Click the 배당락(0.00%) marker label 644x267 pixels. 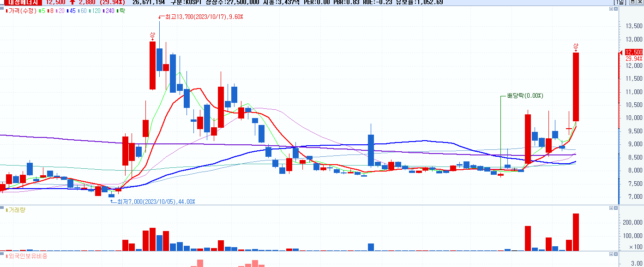point(525,96)
